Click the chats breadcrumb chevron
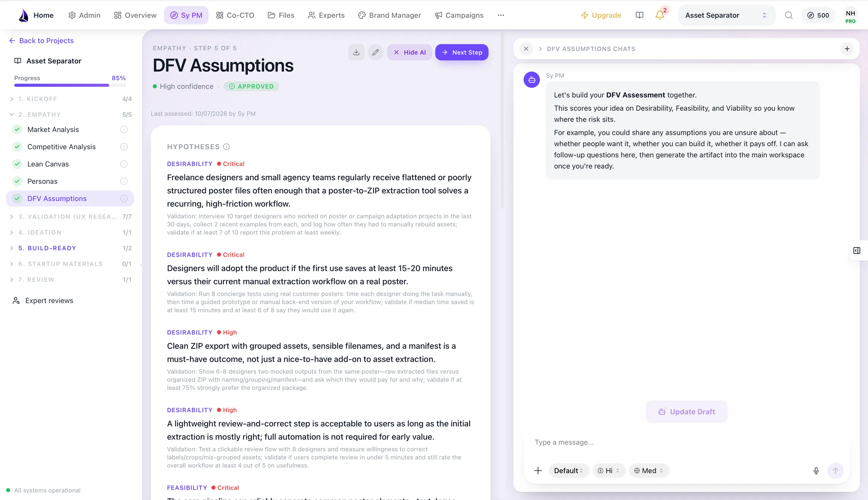 (540, 49)
